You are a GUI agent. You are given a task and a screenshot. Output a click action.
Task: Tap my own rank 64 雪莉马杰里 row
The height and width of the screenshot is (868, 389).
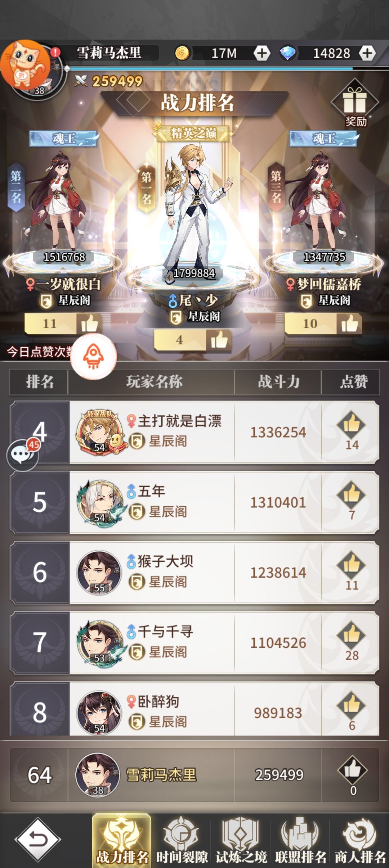point(194,774)
